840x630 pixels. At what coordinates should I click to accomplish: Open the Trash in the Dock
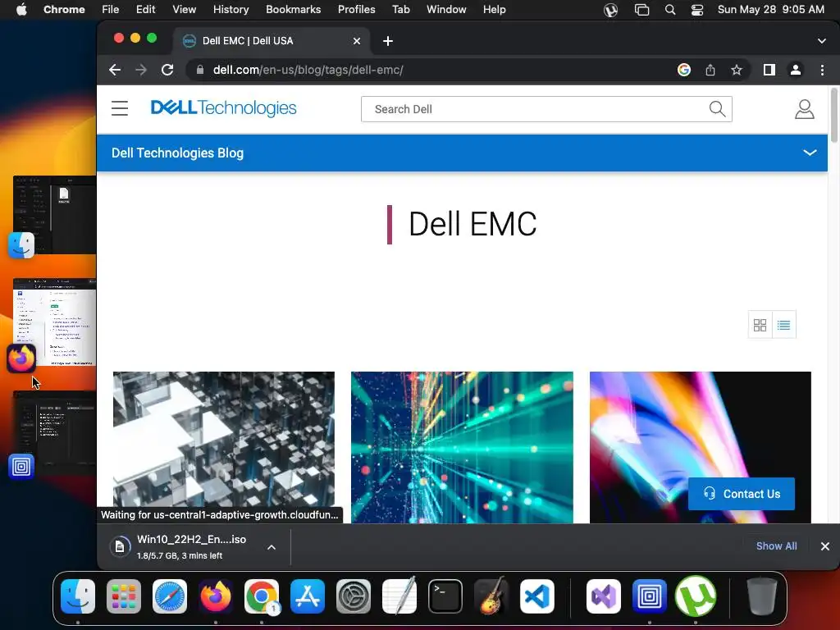tap(762, 596)
